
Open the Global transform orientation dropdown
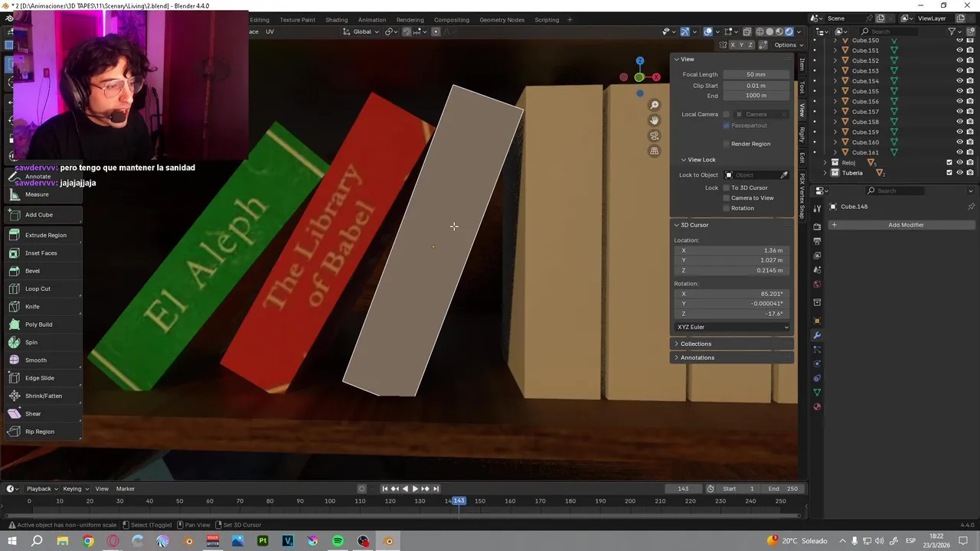tap(361, 31)
